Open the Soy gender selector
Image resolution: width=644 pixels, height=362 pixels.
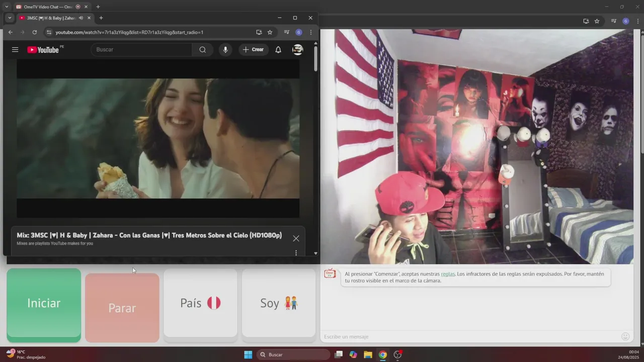click(x=279, y=303)
